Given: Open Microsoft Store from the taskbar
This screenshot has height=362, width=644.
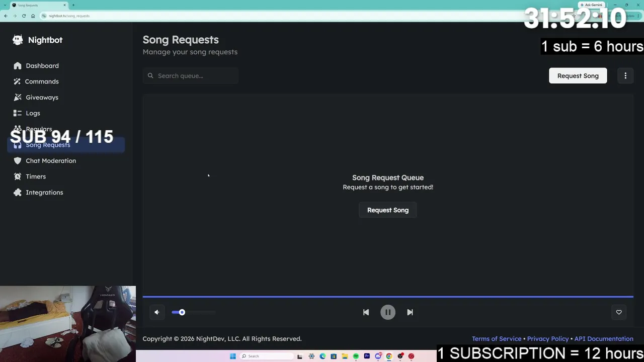Looking at the screenshot, I should coord(334,356).
